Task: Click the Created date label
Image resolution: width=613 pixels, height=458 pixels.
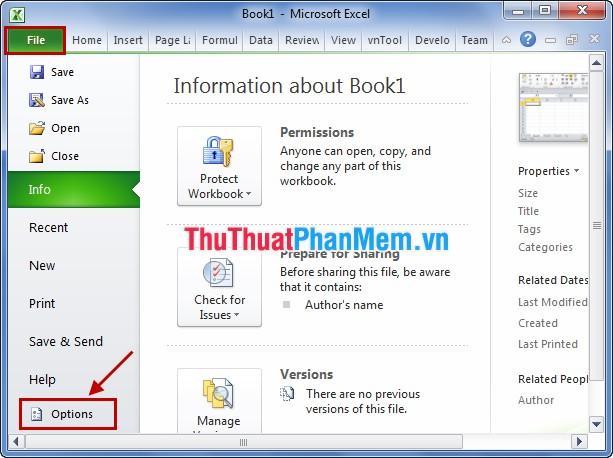Action: pyautogui.click(x=538, y=323)
